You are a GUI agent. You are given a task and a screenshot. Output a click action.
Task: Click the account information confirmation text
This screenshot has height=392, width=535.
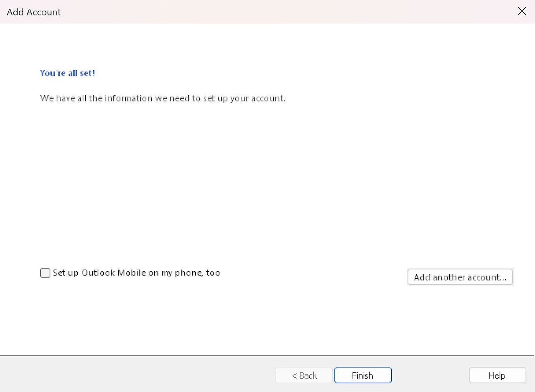point(163,98)
